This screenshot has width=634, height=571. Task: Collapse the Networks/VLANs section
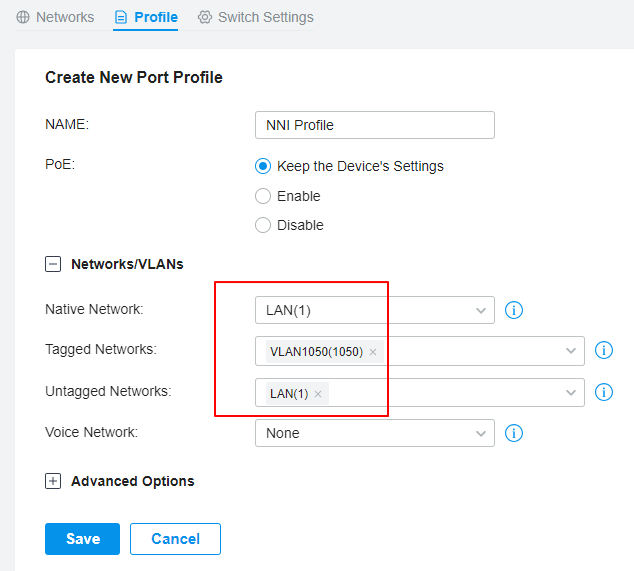[x=53, y=264]
